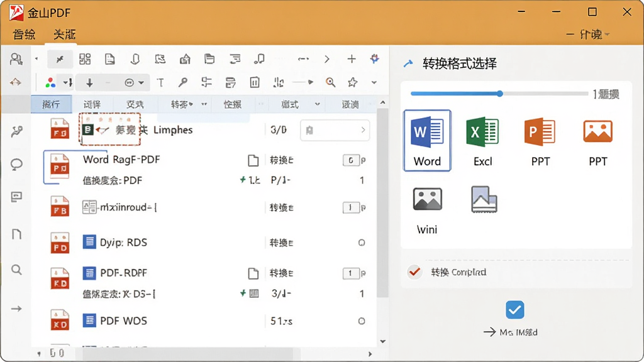Open the search magnifier in left sidebar
The width and height of the screenshot is (644, 362).
[16, 270]
